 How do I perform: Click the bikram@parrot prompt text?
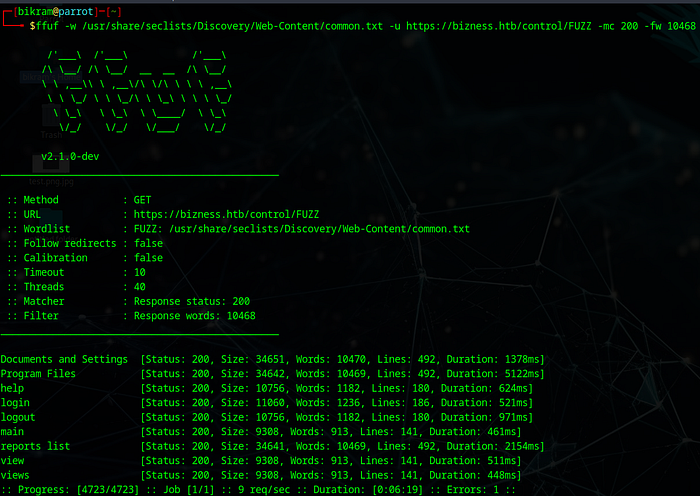click(x=55, y=12)
